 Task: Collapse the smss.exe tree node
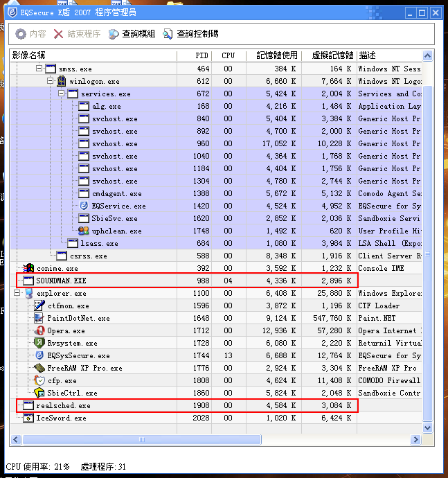pos(39,69)
